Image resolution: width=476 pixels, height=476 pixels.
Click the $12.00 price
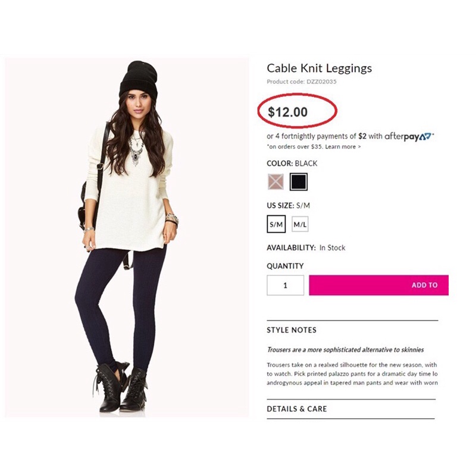click(287, 112)
